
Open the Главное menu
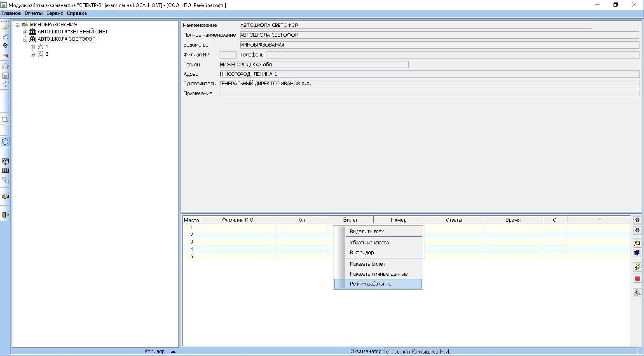pos(11,14)
